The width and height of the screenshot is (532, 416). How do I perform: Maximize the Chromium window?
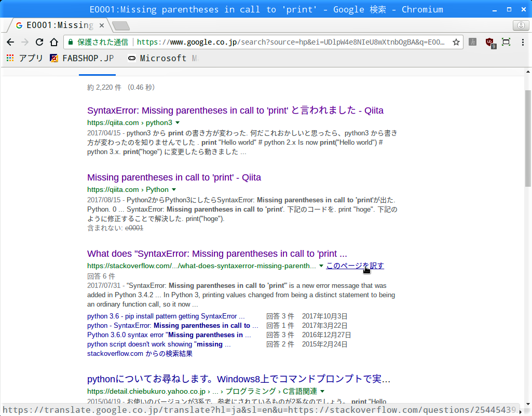coord(509,9)
